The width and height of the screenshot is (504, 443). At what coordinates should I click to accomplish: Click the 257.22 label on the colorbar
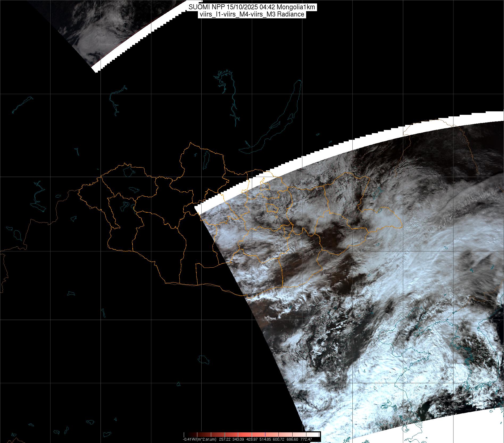pos(225,439)
